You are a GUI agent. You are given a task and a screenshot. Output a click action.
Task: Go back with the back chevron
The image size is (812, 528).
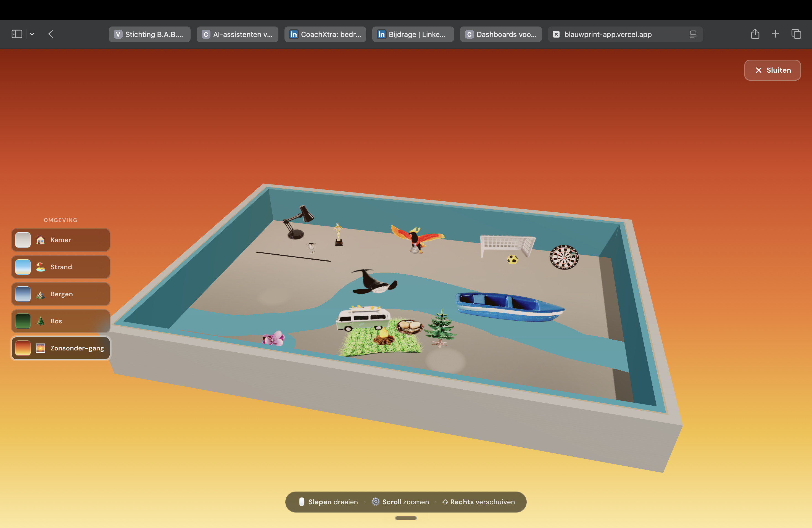pyautogui.click(x=51, y=34)
